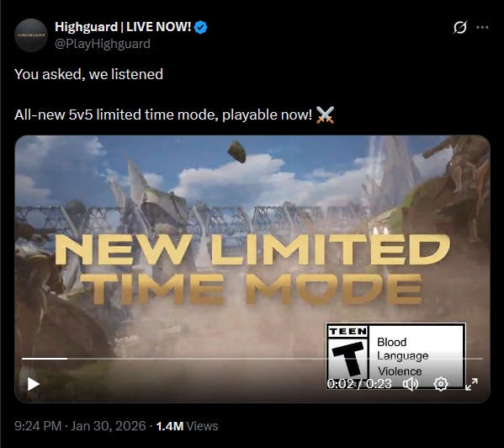This screenshot has height=448, width=504.
Task: Click the 1.4M Views count
Action: [x=187, y=426]
